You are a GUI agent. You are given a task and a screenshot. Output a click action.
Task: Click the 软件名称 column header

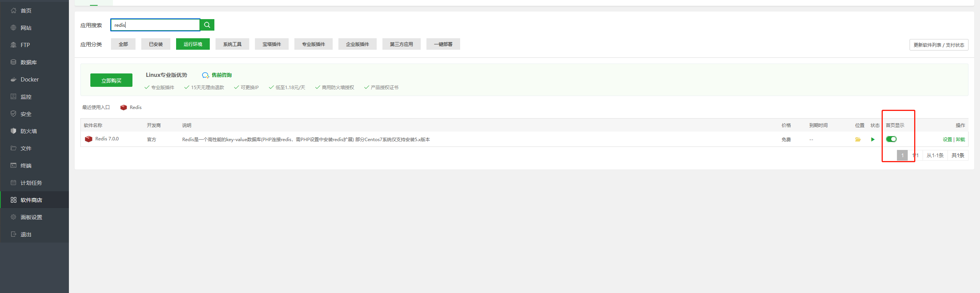[93, 125]
